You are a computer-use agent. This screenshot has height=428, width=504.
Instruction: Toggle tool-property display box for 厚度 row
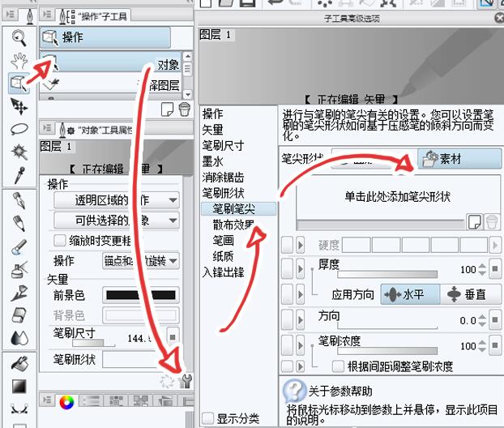point(287,268)
